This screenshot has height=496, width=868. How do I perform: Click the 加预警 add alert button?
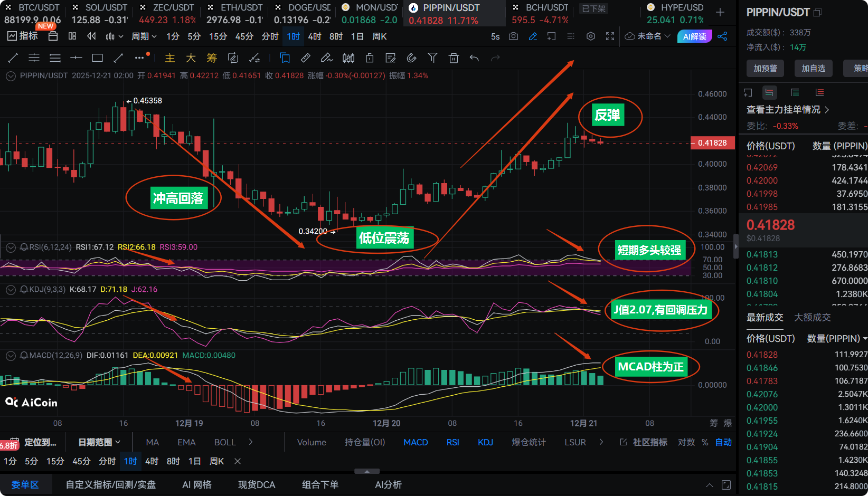point(765,68)
